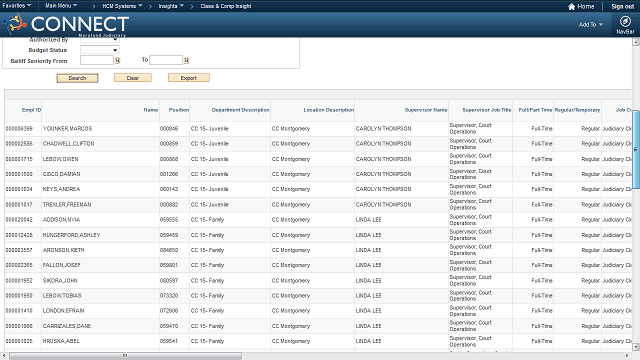Click horizontal scrollbar right arrow
640x360 pixels.
(627, 356)
